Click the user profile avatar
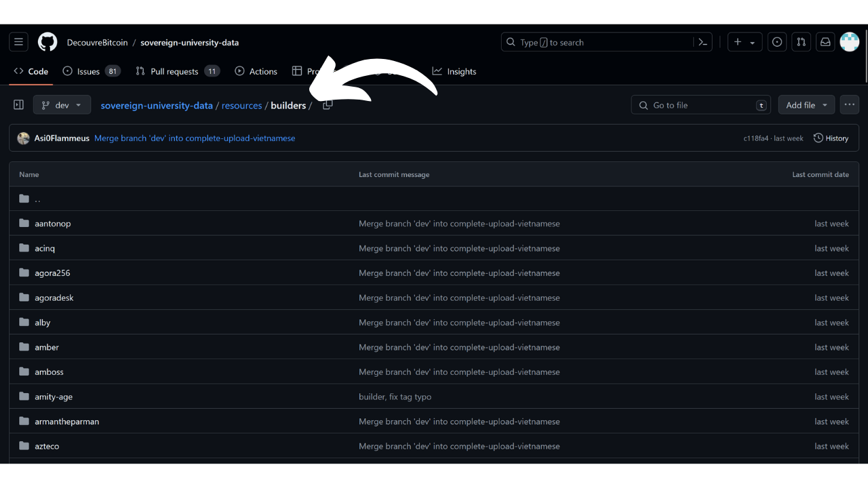 pyautogui.click(x=849, y=42)
